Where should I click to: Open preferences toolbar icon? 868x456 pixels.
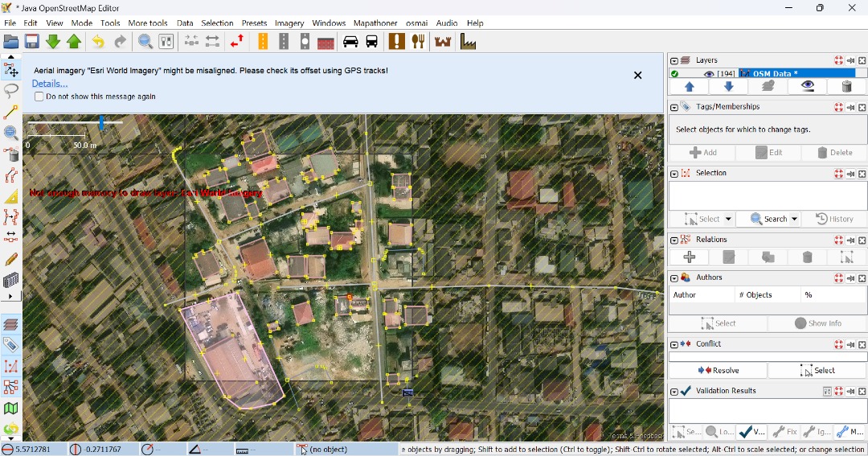(x=166, y=42)
